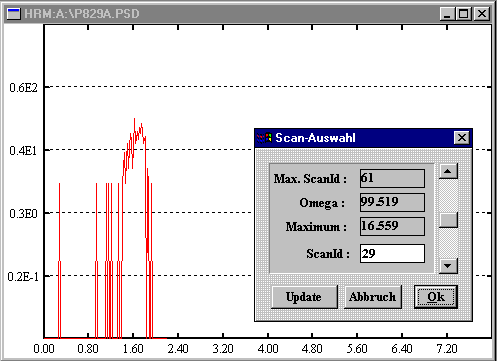Click the HRM window system menu icon
The width and height of the screenshot is (497, 361).
click(14, 14)
